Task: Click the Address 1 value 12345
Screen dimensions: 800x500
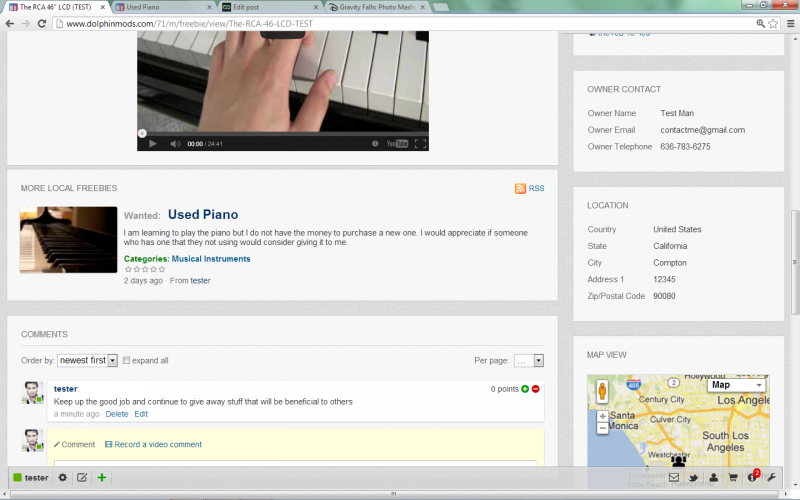Action: (x=664, y=280)
